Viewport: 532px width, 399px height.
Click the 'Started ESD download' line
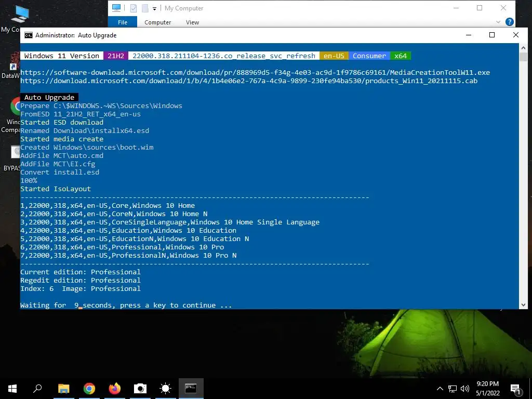[62, 122]
